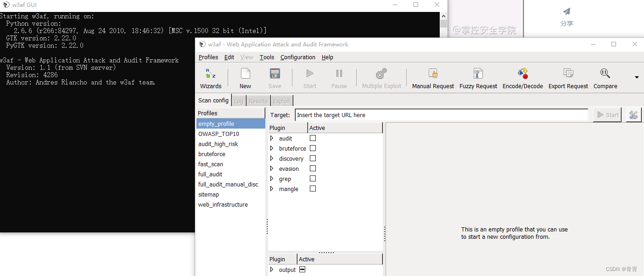Open the Edit menu
644x276 pixels.
coord(229,57)
